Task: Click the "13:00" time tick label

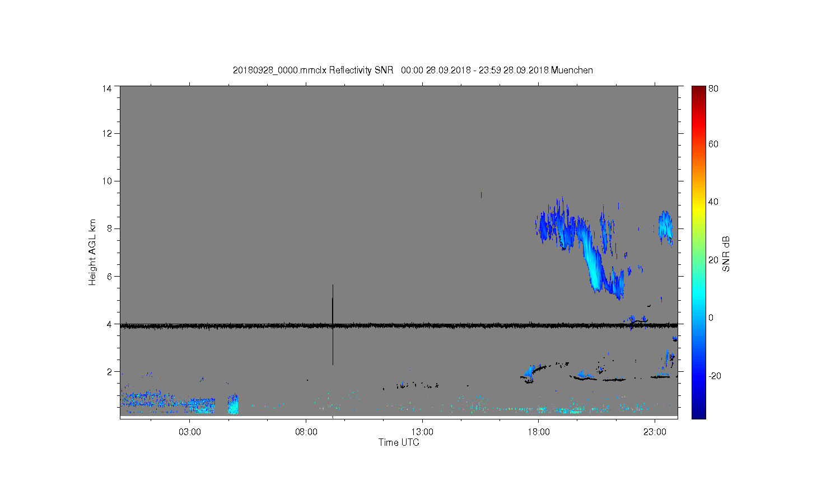Action: [422, 432]
